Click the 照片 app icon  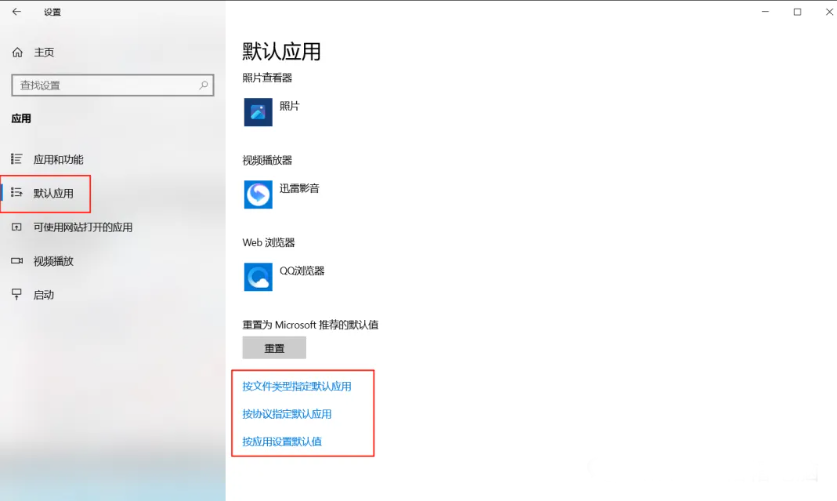(x=258, y=112)
